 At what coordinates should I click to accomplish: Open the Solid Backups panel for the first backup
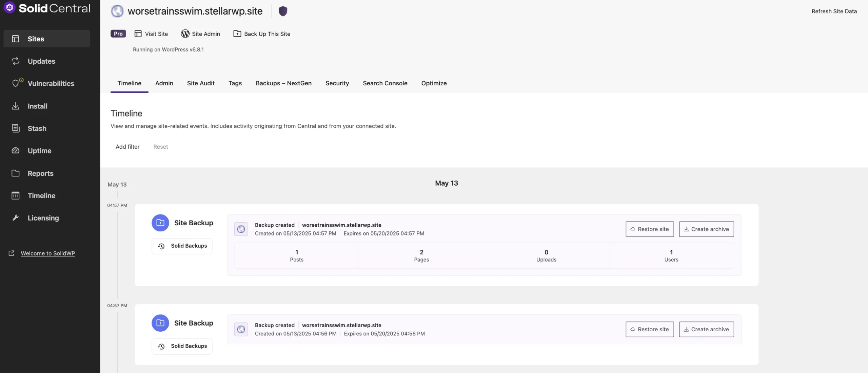point(182,246)
